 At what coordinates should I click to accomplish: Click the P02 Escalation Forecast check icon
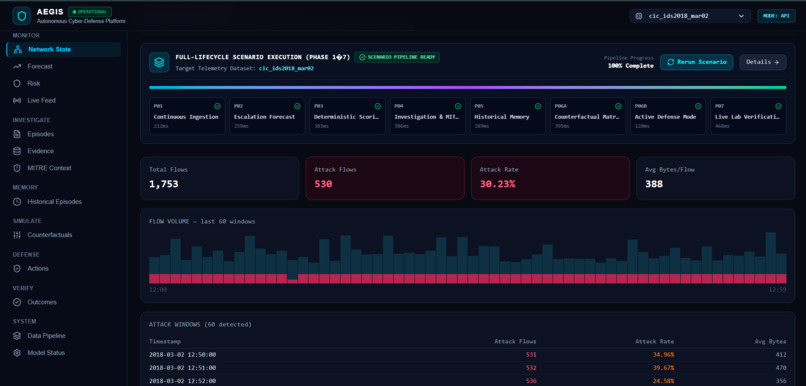point(297,106)
